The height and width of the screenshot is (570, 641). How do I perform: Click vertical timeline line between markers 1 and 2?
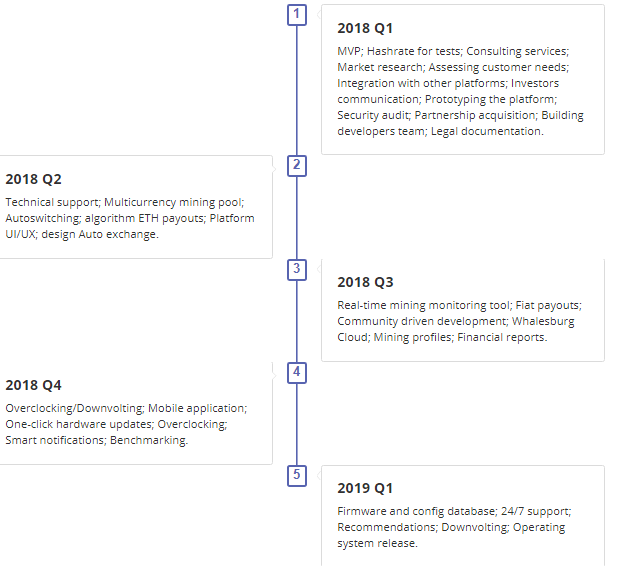[297, 90]
